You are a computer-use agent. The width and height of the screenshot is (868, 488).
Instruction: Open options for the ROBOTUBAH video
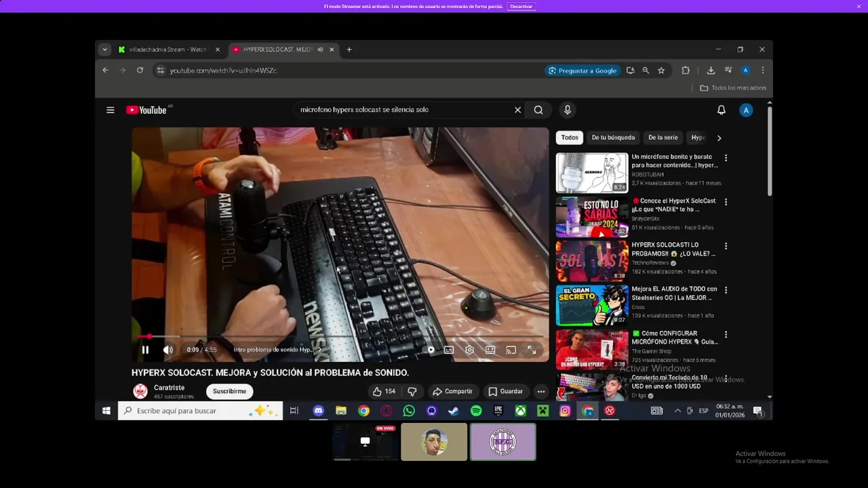click(x=726, y=158)
